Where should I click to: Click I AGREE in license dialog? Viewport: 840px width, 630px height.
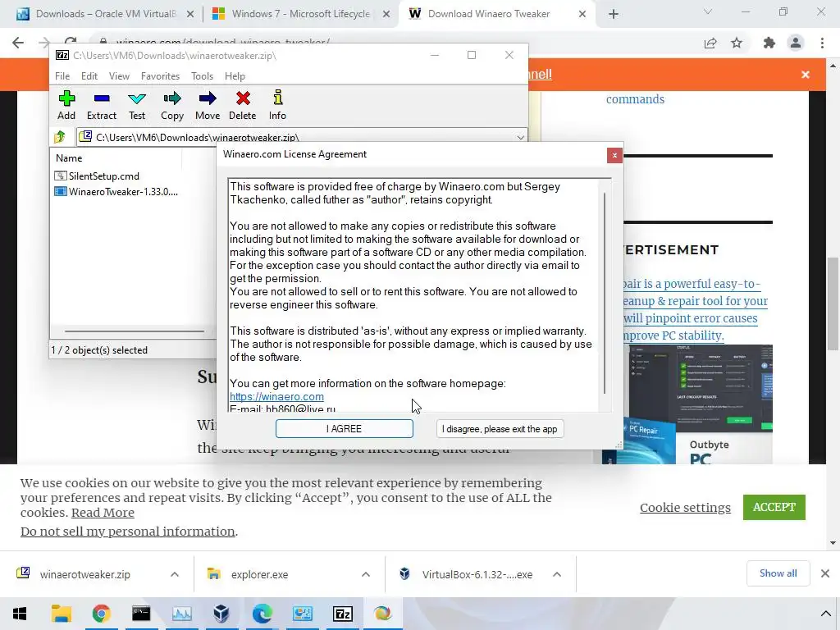pos(344,428)
